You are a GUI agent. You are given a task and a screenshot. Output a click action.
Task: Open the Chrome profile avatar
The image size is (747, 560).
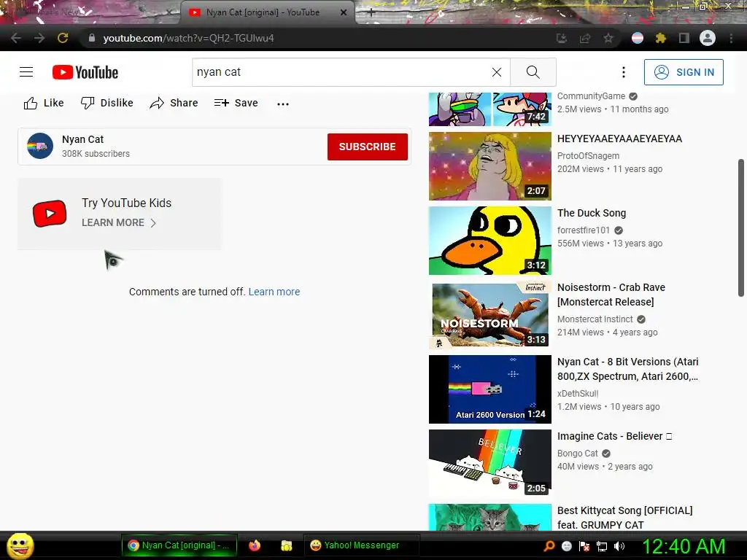coord(708,38)
